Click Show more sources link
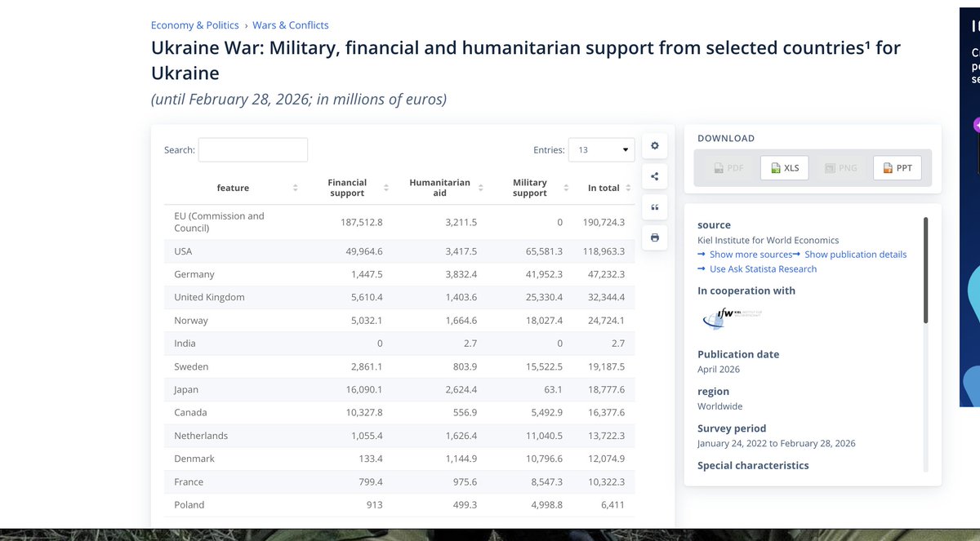Viewport: 980px width, 541px height. pos(745,255)
